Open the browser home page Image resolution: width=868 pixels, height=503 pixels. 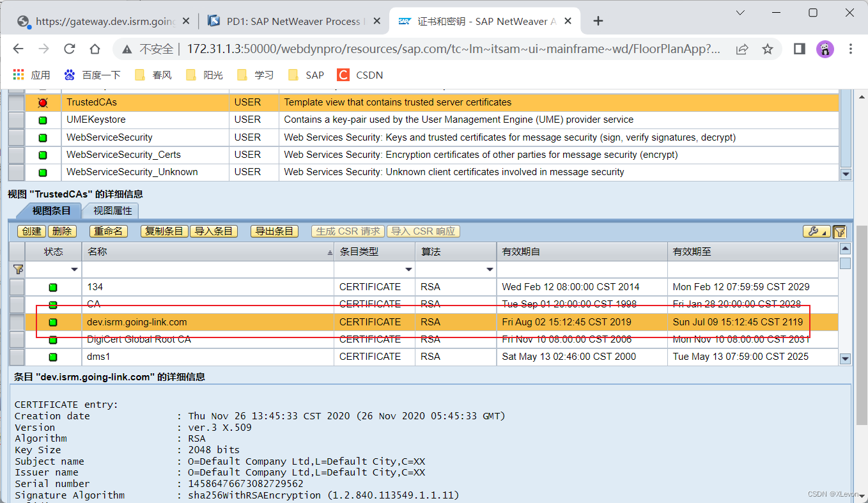click(95, 49)
